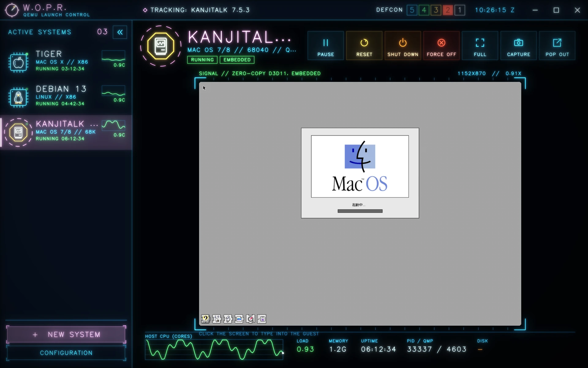Viewport: 588px width, 368px height.
Task: Click the Active Systems count 03
Action: tap(103, 32)
